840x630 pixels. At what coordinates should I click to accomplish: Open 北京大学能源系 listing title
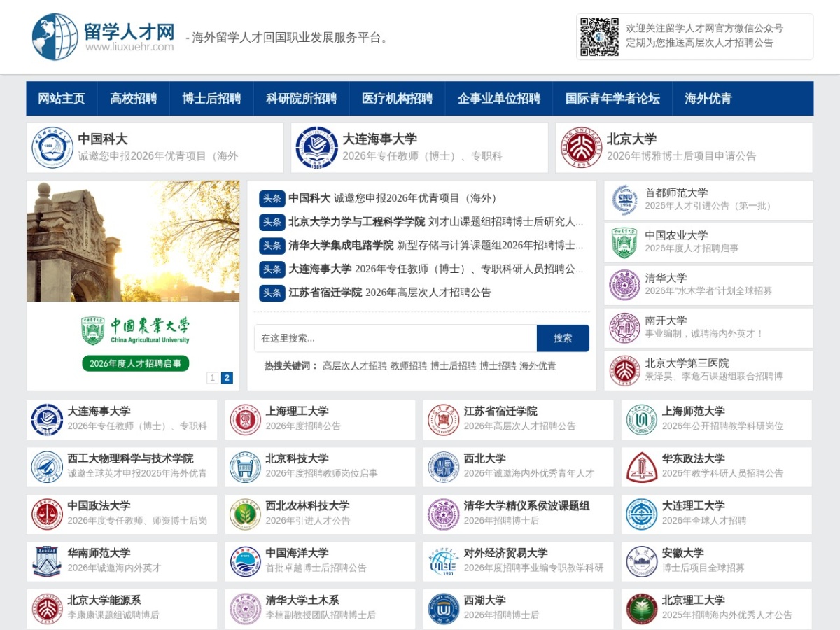pos(104,600)
